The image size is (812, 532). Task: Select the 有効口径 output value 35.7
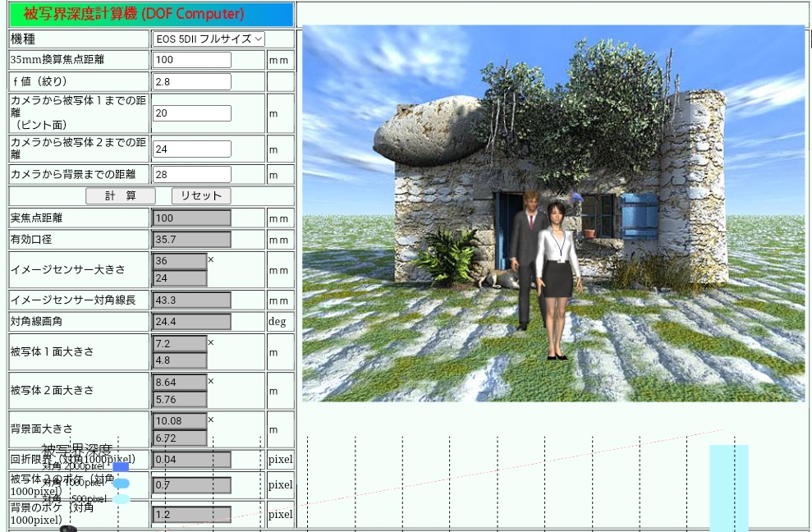(191, 240)
